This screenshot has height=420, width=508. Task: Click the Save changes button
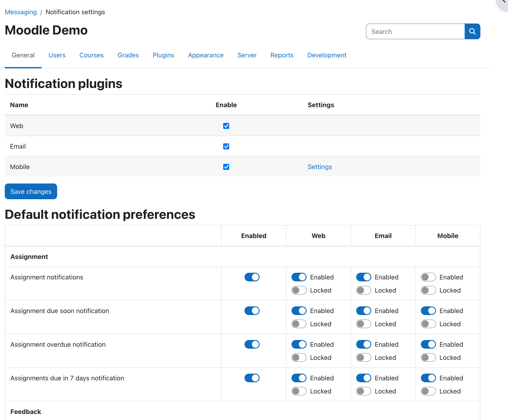click(31, 191)
